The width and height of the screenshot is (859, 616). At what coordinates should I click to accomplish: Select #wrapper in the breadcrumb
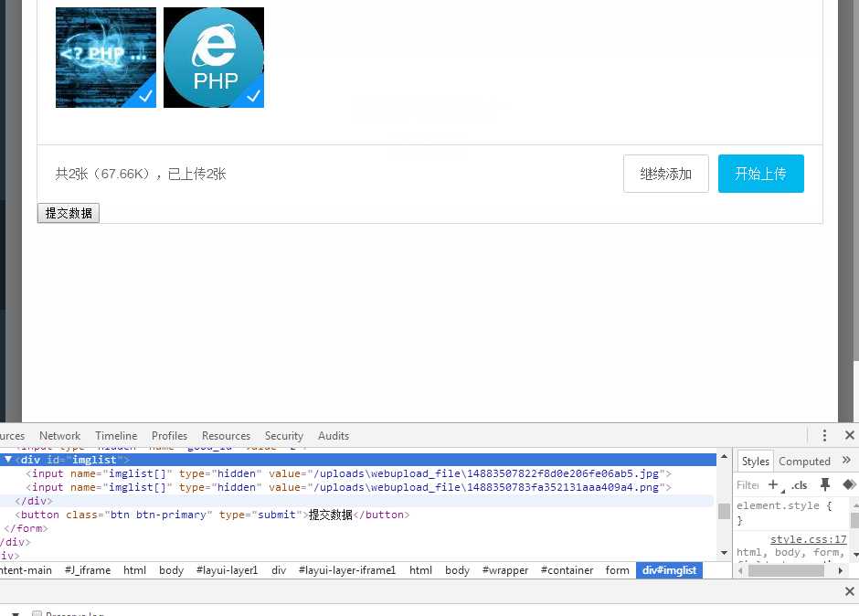click(x=505, y=570)
